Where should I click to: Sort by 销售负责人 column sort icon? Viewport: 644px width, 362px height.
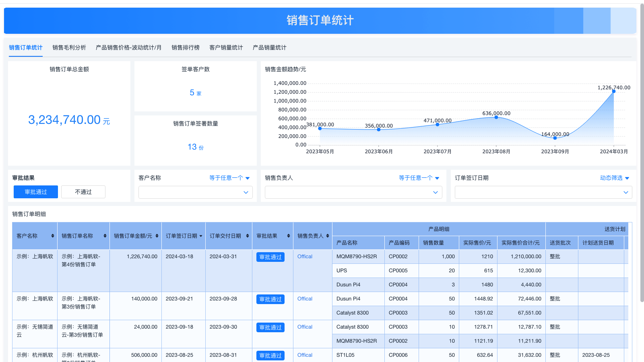tap(328, 236)
